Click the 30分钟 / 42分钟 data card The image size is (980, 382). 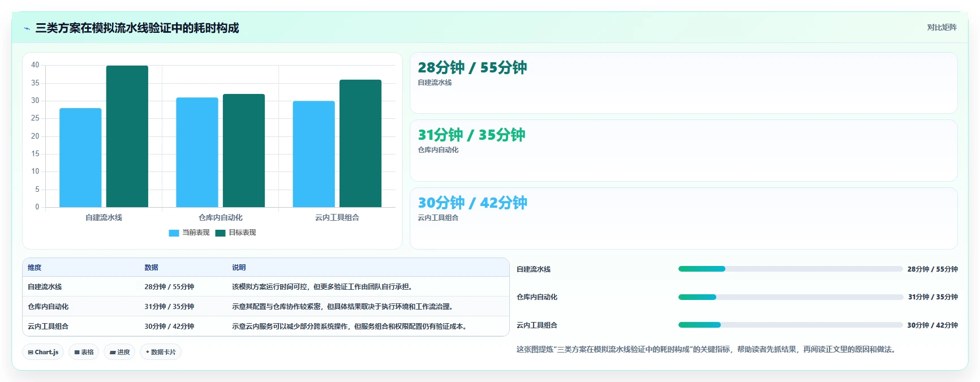coord(684,218)
